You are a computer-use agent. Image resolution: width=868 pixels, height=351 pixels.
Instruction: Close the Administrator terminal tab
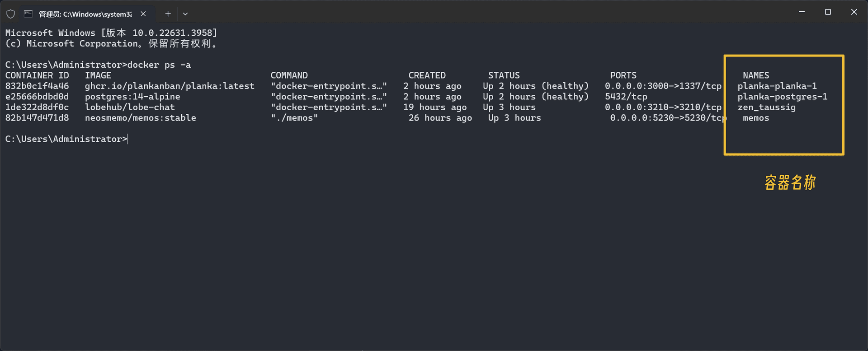[x=143, y=14]
